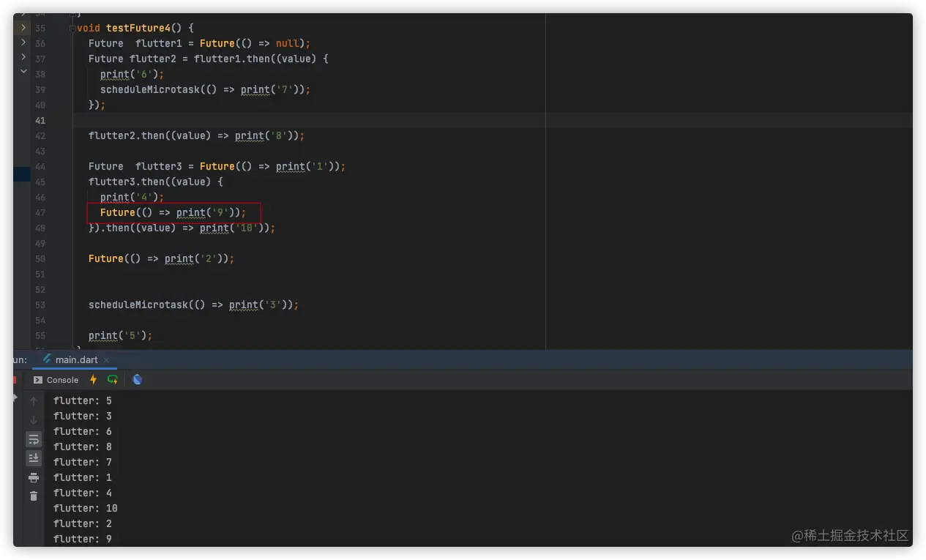Click console output 'flutter: 7'
926x560 pixels.
click(x=83, y=462)
